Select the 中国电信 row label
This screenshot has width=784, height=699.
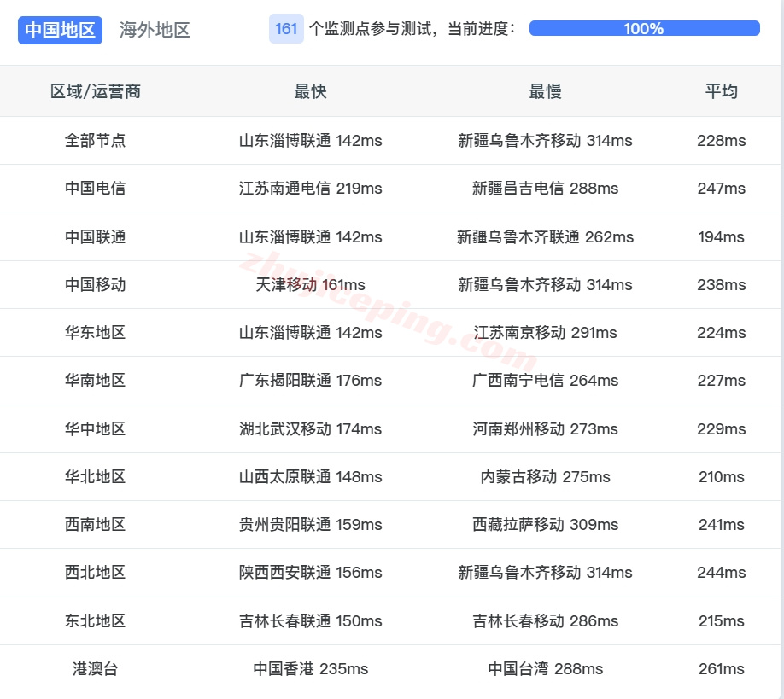[95, 189]
